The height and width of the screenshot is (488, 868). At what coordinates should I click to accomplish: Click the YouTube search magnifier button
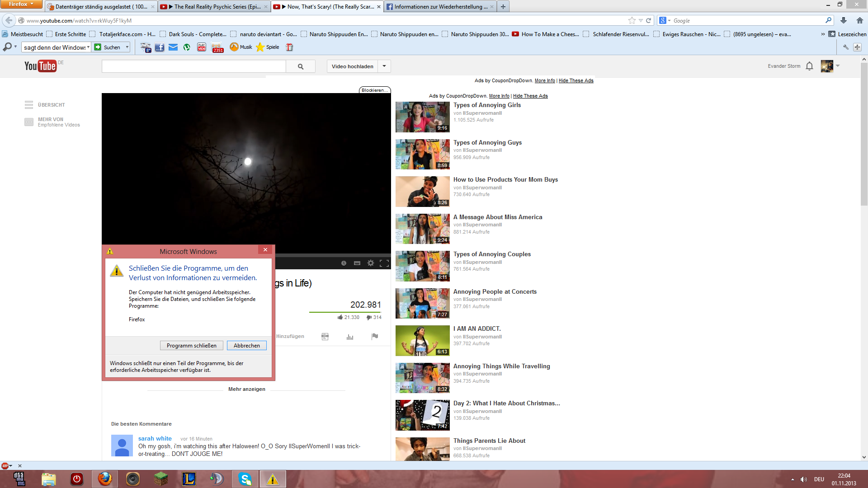tap(301, 66)
